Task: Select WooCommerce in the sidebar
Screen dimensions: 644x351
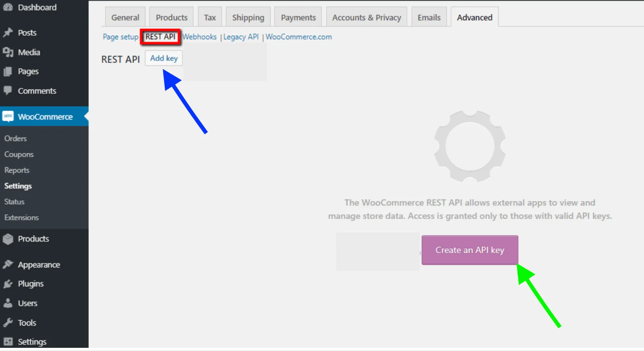Action: click(45, 116)
